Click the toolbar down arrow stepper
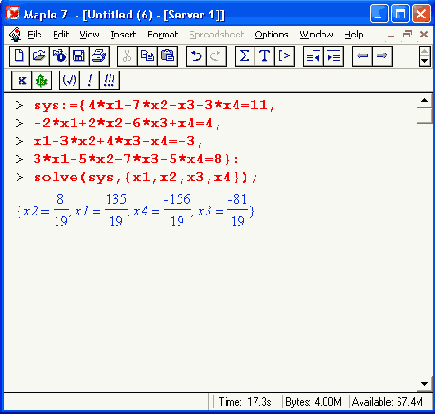This screenshot has width=435, height=414. (x=424, y=61)
